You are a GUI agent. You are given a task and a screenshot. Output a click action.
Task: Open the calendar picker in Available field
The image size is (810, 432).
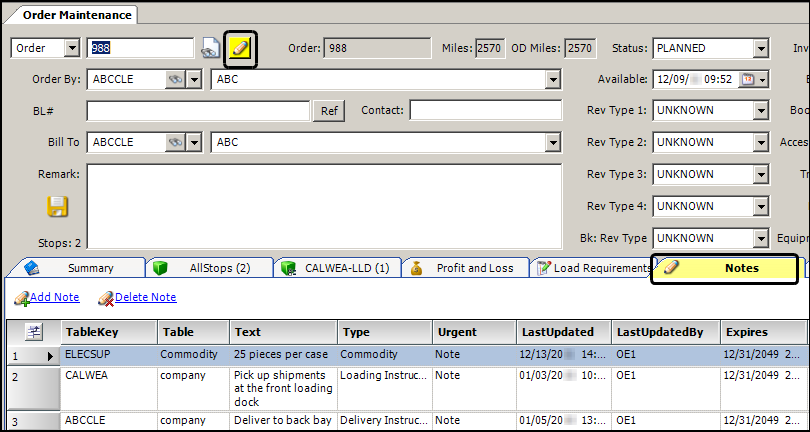pyautogui.click(x=751, y=79)
